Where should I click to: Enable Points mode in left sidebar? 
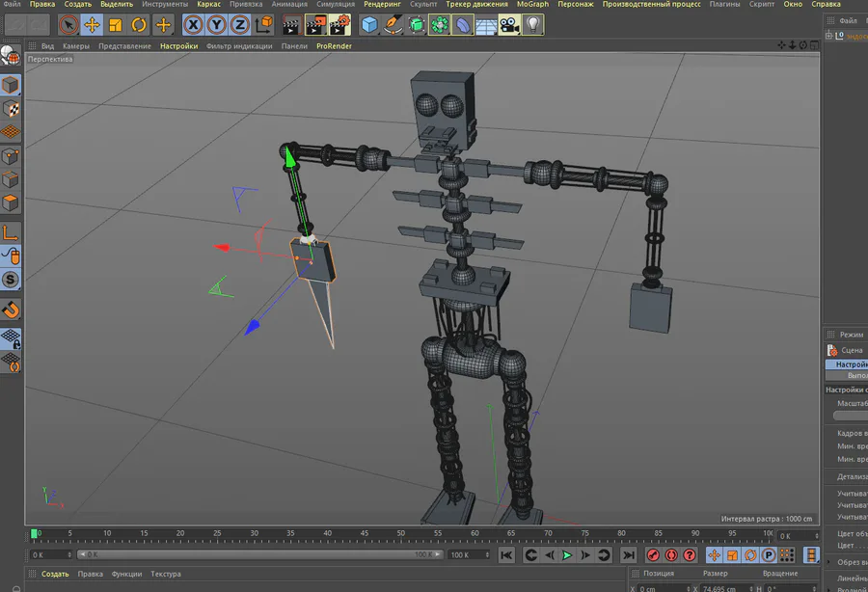(x=11, y=156)
